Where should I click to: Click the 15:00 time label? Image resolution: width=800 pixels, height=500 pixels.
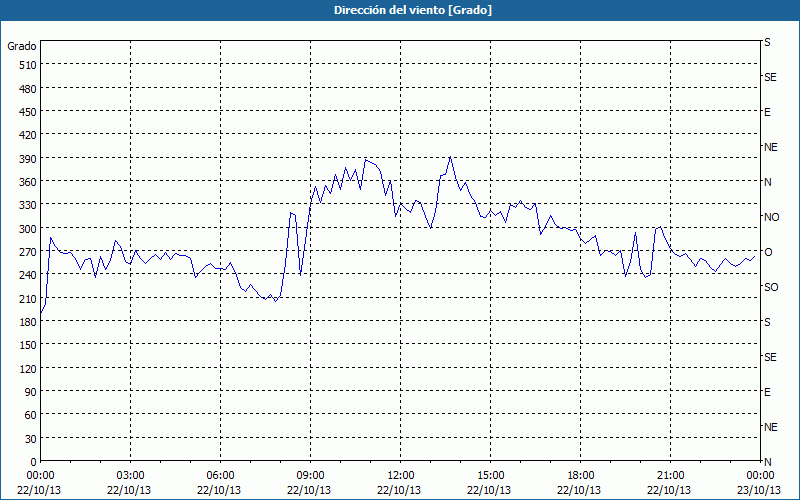coord(490,476)
